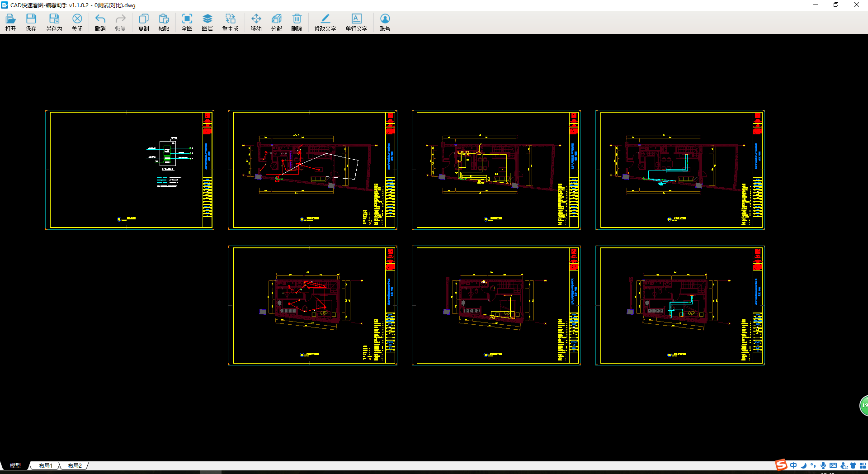Regenerate the drawing (重生成)
This screenshot has height=474, width=868.
click(230, 22)
